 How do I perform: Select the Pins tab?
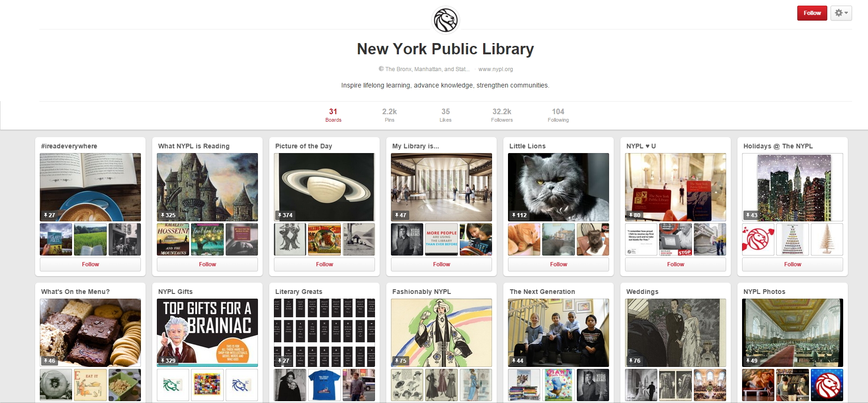(390, 115)
